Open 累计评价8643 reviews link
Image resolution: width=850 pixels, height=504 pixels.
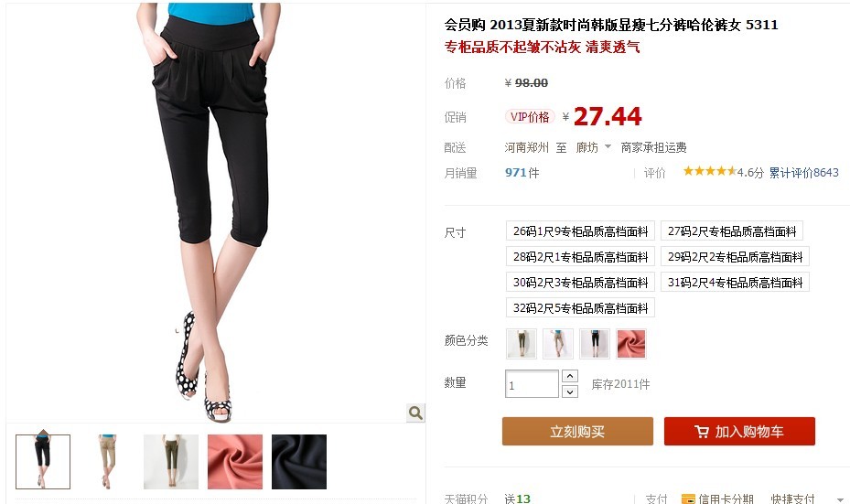(x=803, y=172)
